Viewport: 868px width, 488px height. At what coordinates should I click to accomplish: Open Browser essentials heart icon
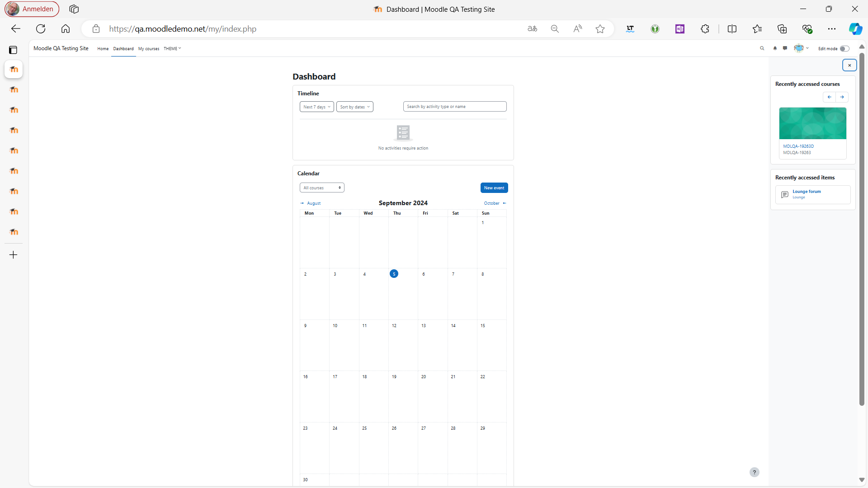click(x=807, y=29)
